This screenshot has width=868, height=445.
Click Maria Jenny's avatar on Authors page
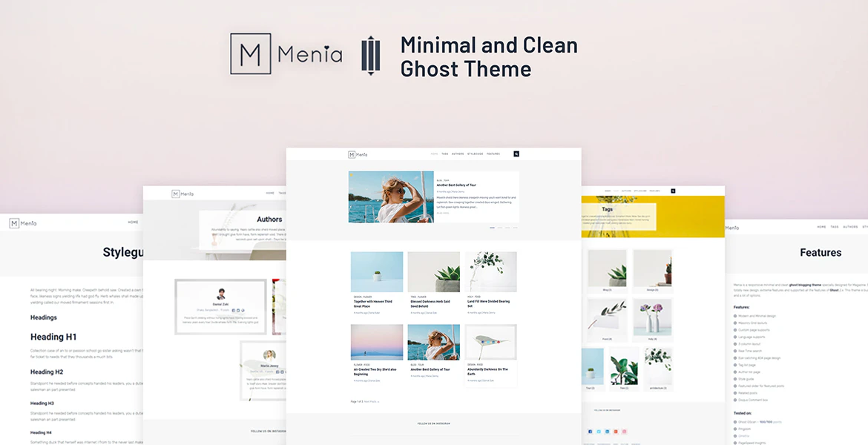coord(269,355)
